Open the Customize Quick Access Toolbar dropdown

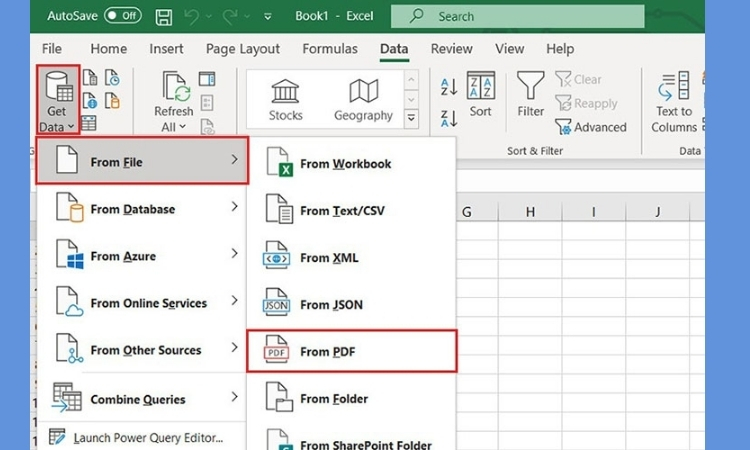(x=268, y=17)
